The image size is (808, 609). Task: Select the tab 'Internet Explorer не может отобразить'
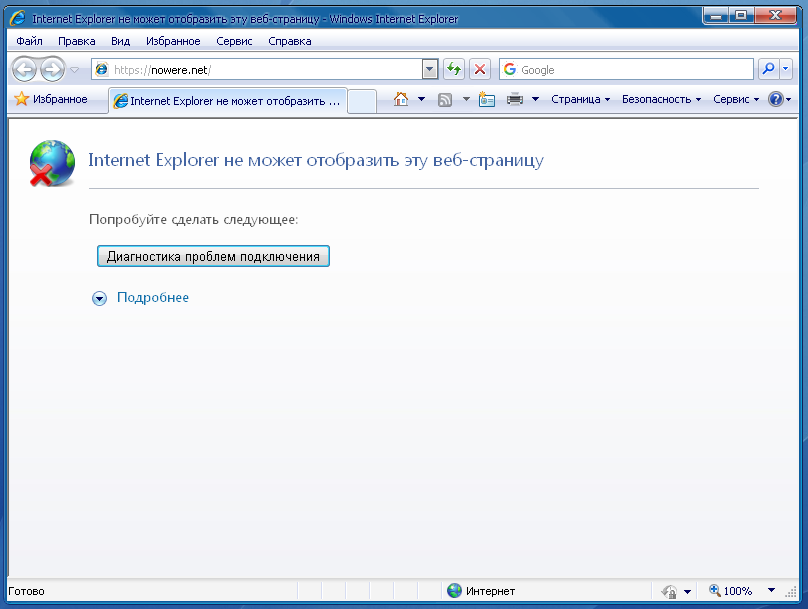point(228,101)
